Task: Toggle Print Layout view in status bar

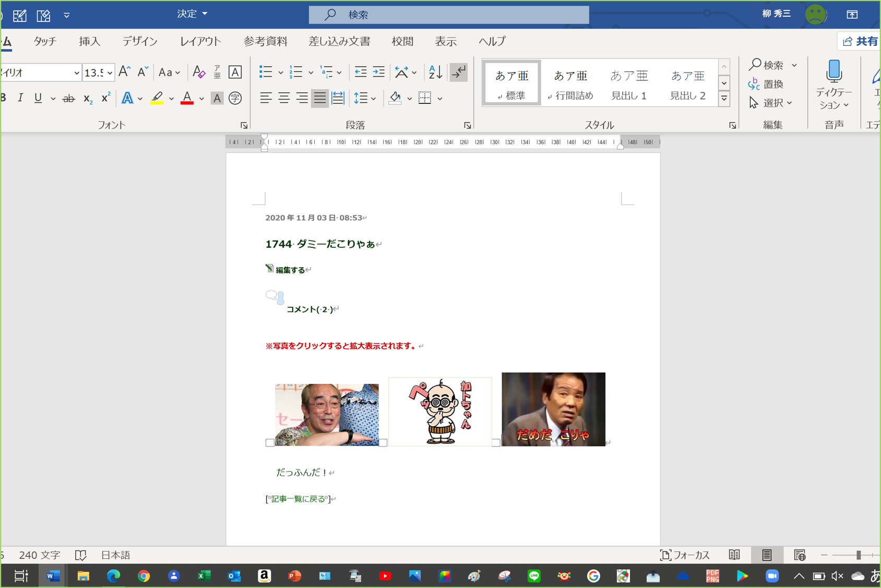Action: 767,555
